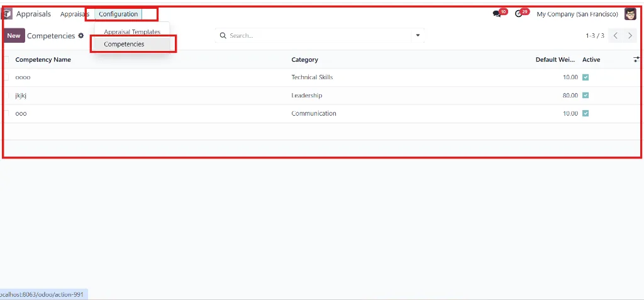Click the Competencies breadcrumb title
This screenshot has width=644, height=300.
tap(51, 36)
